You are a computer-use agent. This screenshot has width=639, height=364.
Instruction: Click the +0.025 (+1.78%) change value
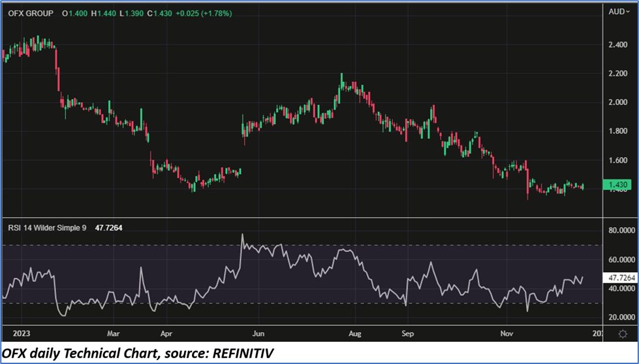(x=211, y=13)
